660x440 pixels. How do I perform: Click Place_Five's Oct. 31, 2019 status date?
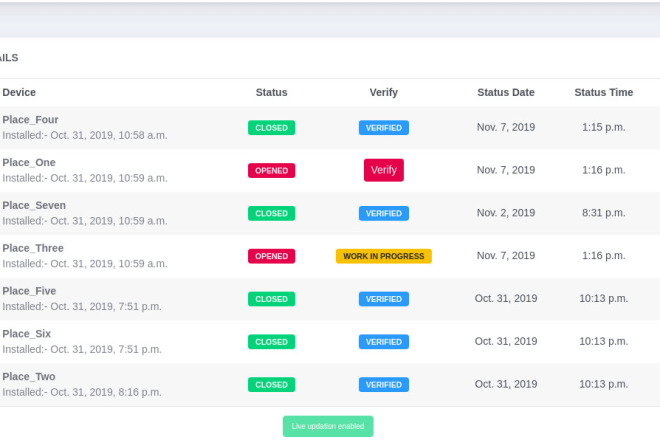pos(506,299)
